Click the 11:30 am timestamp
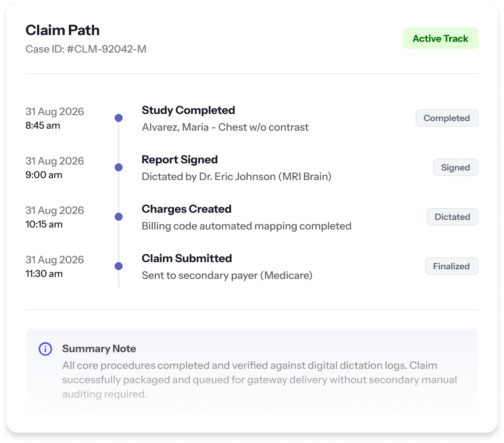504x443 pixels. [x=44, y=274]
